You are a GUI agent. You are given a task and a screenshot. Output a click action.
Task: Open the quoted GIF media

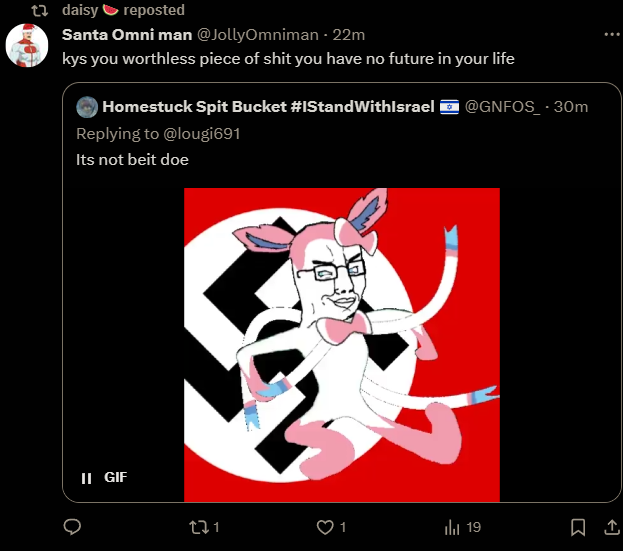coord(342,345)
